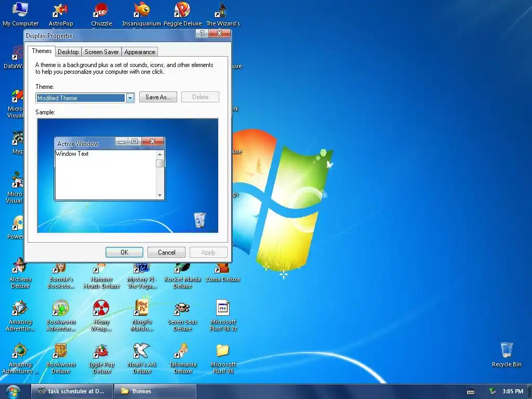Select the Chuzzle desktop shortcut
The image size is (532, 399).
tap(101, 14)
